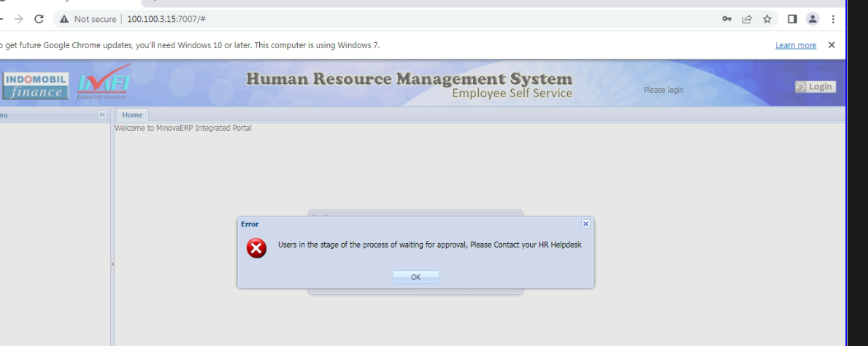The image size is (868, 346).
Task: Collapse the left Menu panel
Action: 103,115
